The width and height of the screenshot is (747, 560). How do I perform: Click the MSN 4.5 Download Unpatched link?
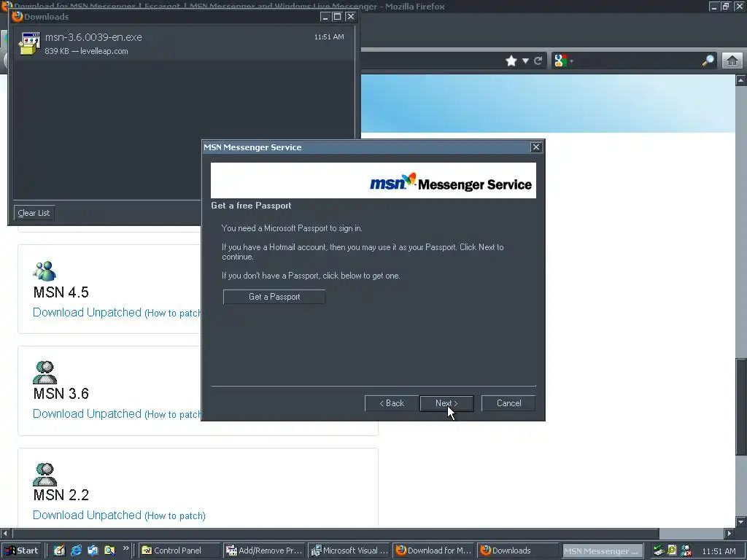(88, 312)
